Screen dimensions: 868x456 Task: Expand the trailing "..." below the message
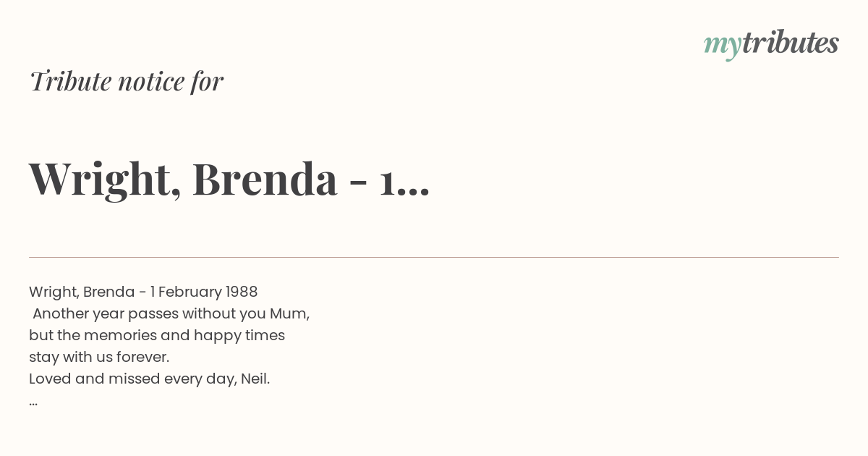pos(33,403)
